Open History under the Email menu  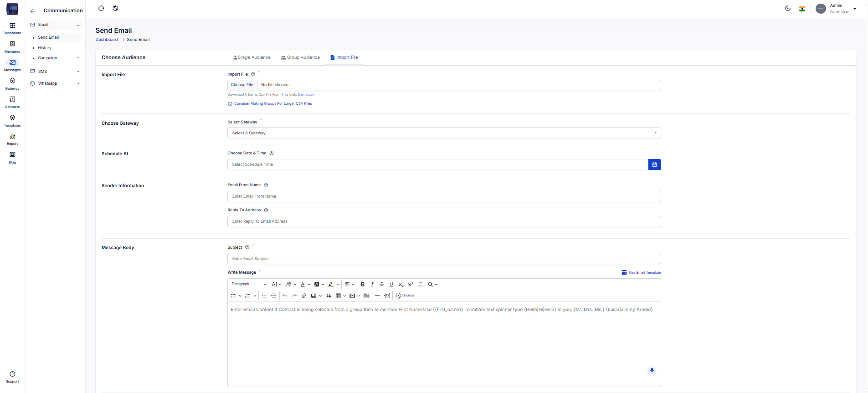[x=45, y=48]
